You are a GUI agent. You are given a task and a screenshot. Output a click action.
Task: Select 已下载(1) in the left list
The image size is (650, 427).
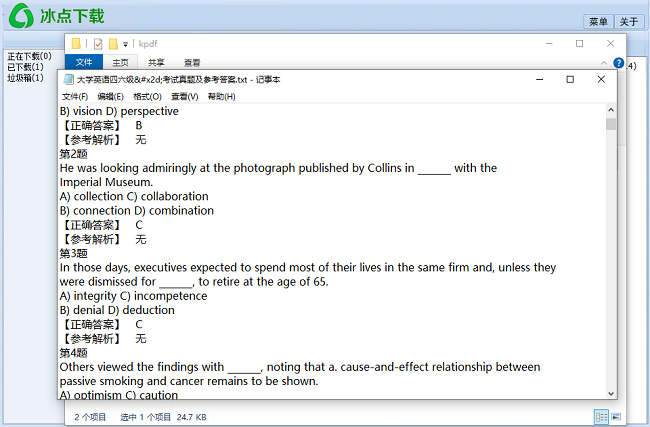25,67
